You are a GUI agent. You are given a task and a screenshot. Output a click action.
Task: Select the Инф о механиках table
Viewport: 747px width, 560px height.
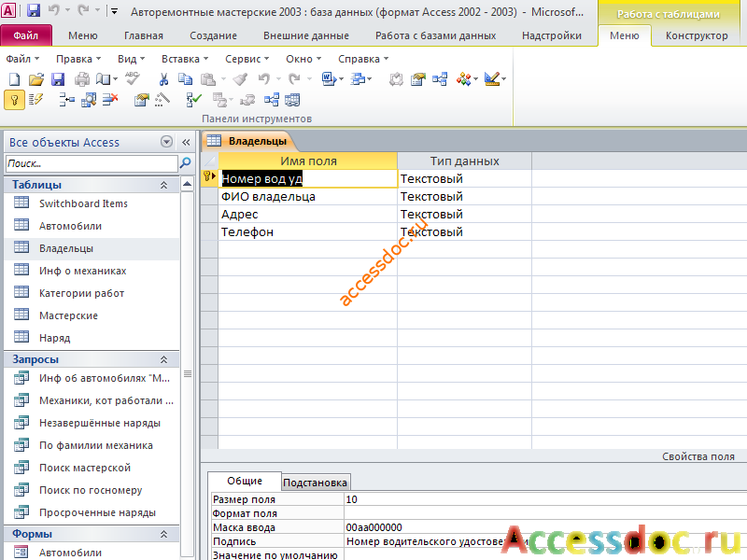coord(92,271)
